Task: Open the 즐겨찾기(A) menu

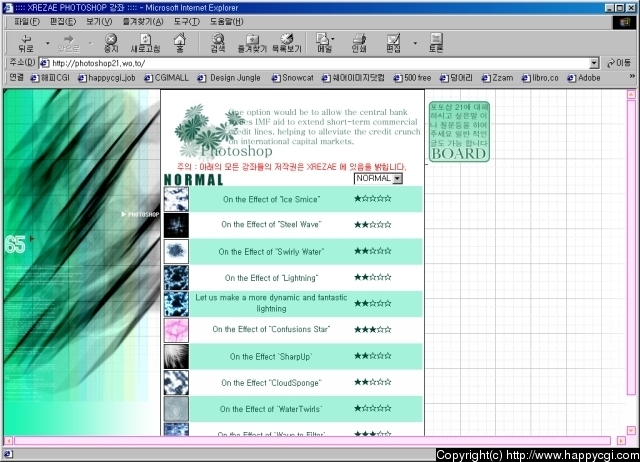Action: click(143, 22)
